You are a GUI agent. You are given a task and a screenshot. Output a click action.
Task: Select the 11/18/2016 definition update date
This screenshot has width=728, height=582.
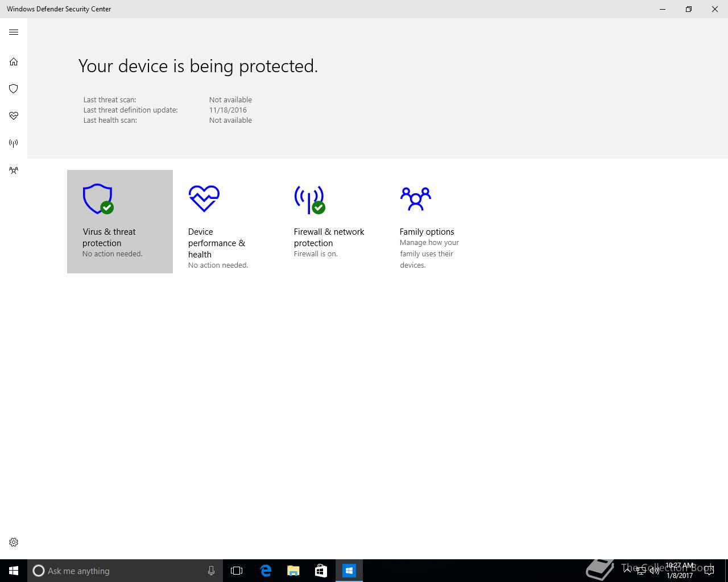(228, 110)
